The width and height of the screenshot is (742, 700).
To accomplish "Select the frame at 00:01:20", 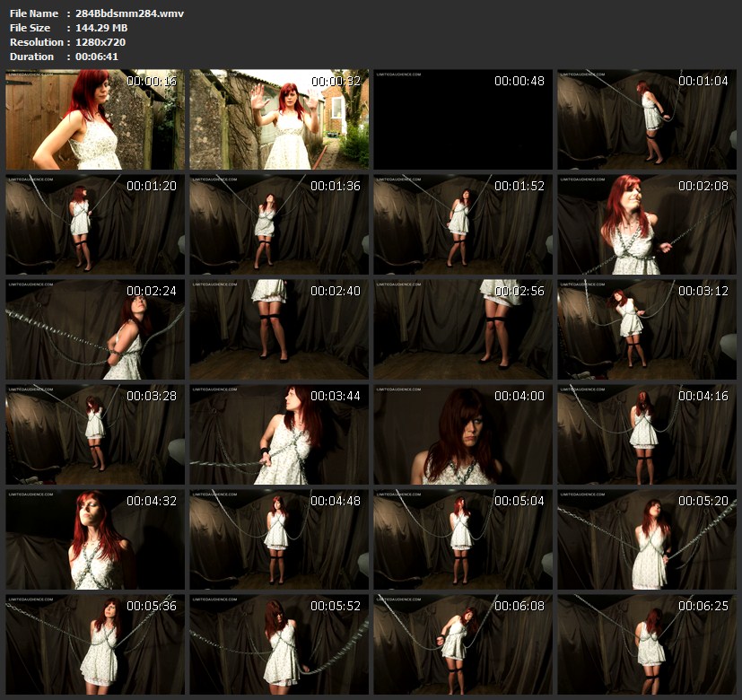I will pos(95,224).
